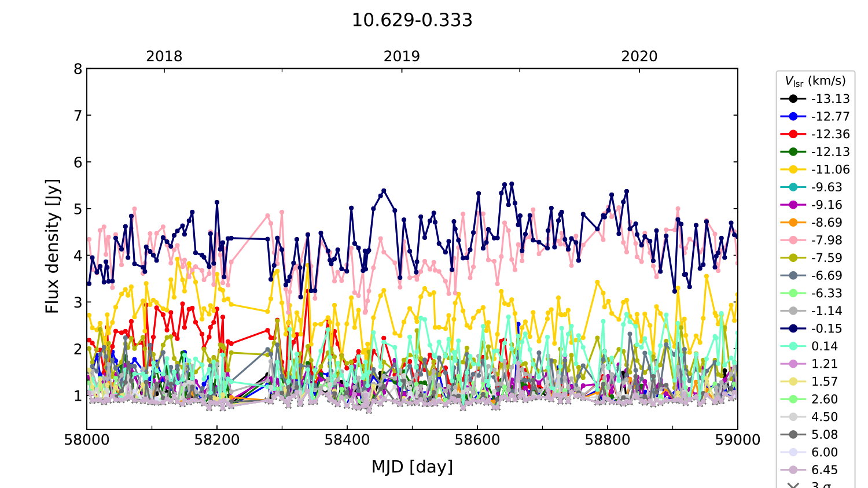Click the -12.13 green legend marker
This screenshot has width=868, height=488.
tap(793, 152)
